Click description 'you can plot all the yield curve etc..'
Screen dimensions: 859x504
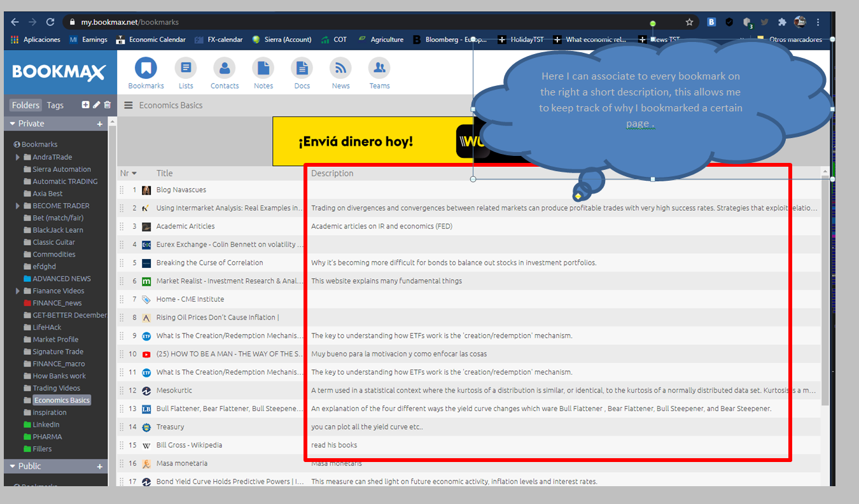367,426
